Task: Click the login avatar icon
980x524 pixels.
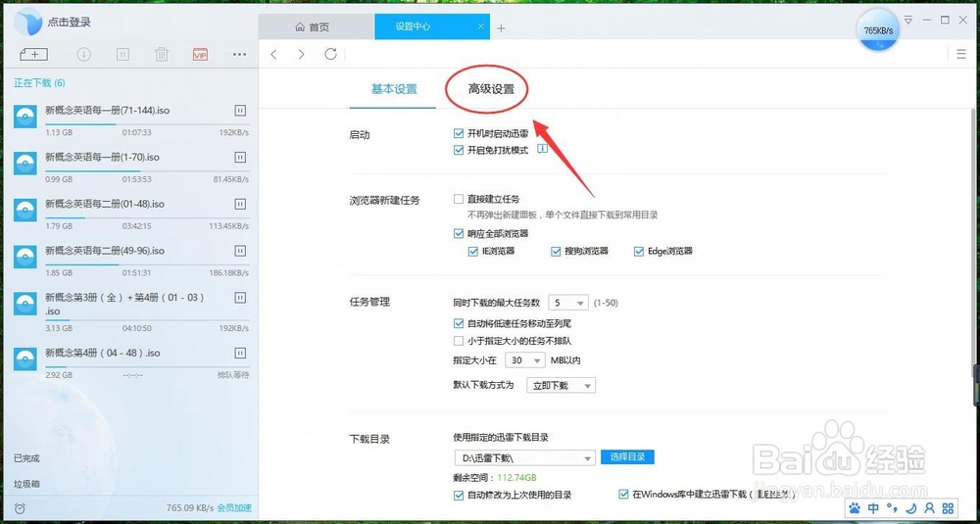Action: click(x=27, y=22)
